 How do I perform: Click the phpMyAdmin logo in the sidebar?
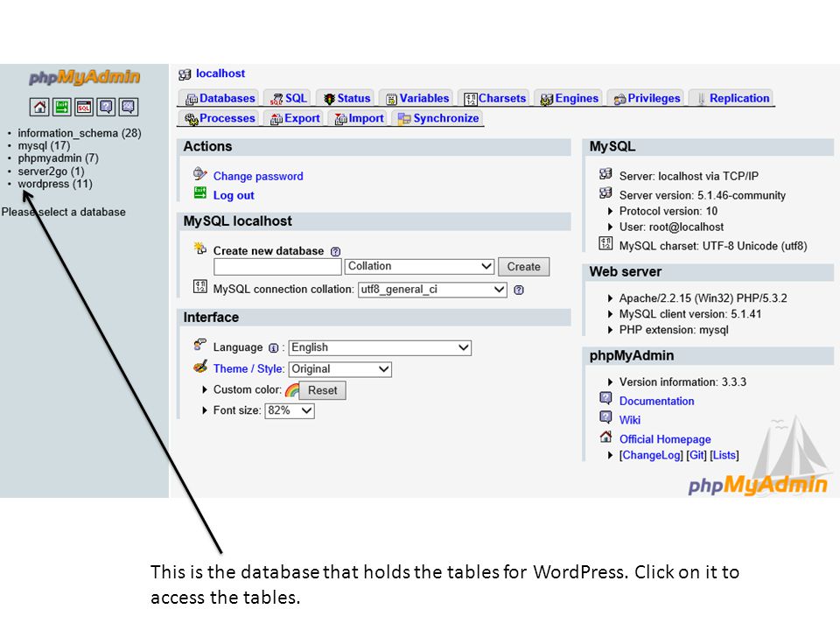click(84, 77)
